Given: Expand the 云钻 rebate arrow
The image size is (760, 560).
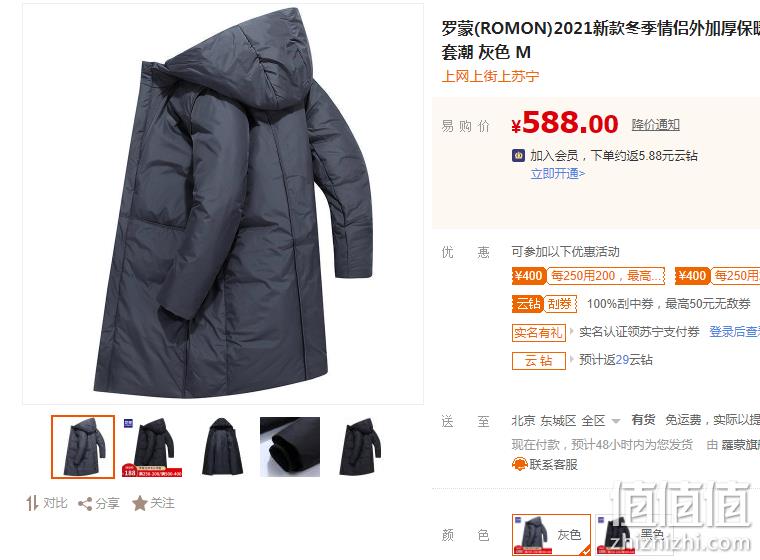Looking at the screenshot, I should click(572, 359).
